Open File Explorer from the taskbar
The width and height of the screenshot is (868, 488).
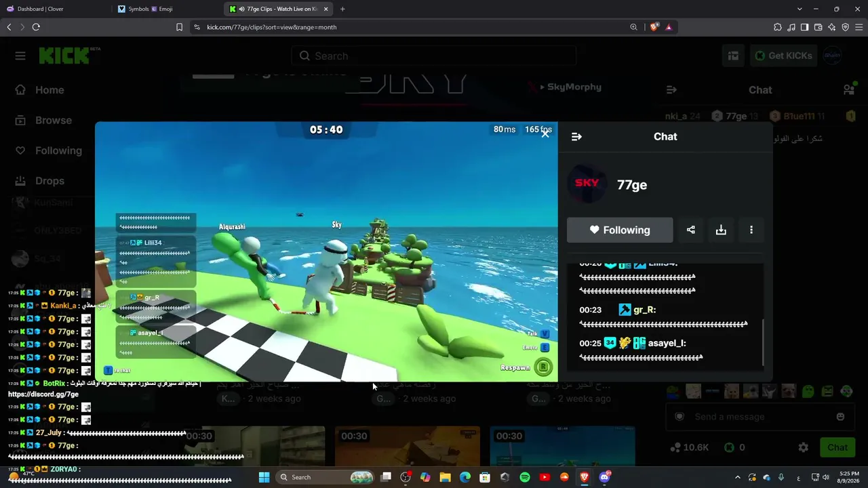pos(445,477)
